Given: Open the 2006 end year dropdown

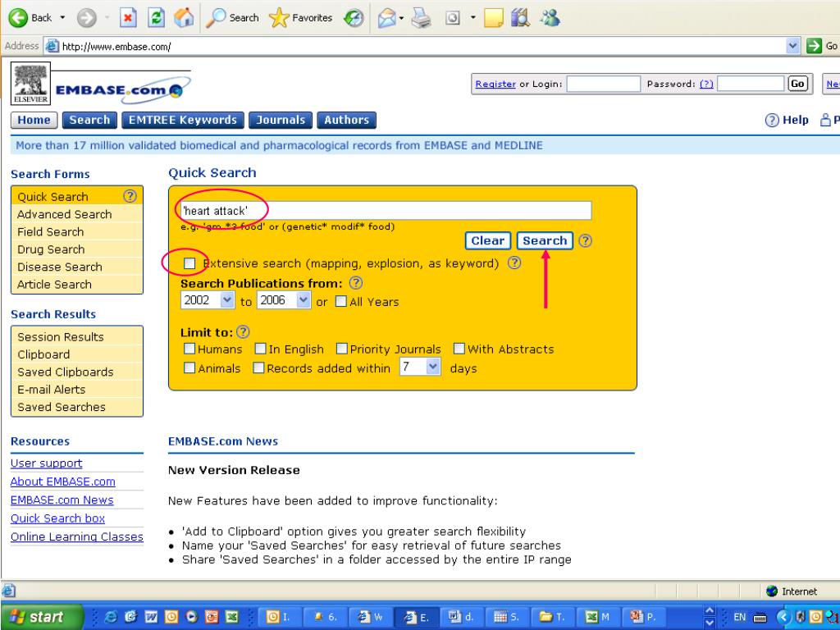Looking at the screenshot, I should pyautogui.click(x=283, y=300).
